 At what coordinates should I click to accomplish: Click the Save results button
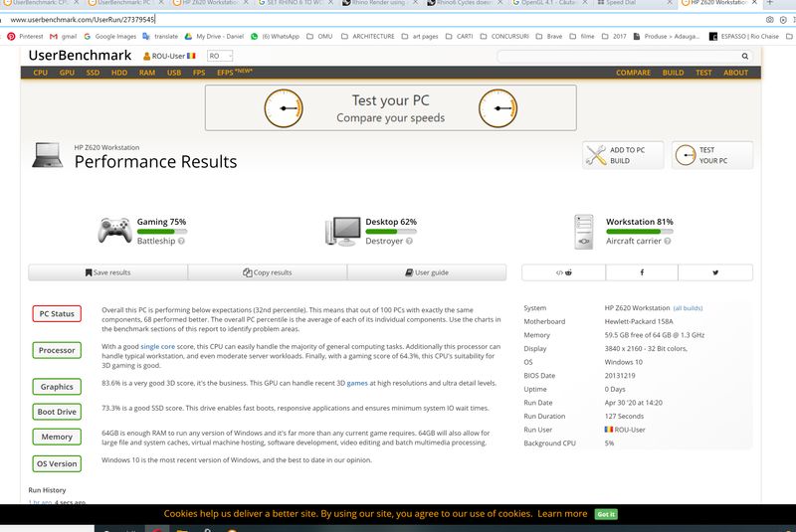pyautogui.click(x=107, y=272)
